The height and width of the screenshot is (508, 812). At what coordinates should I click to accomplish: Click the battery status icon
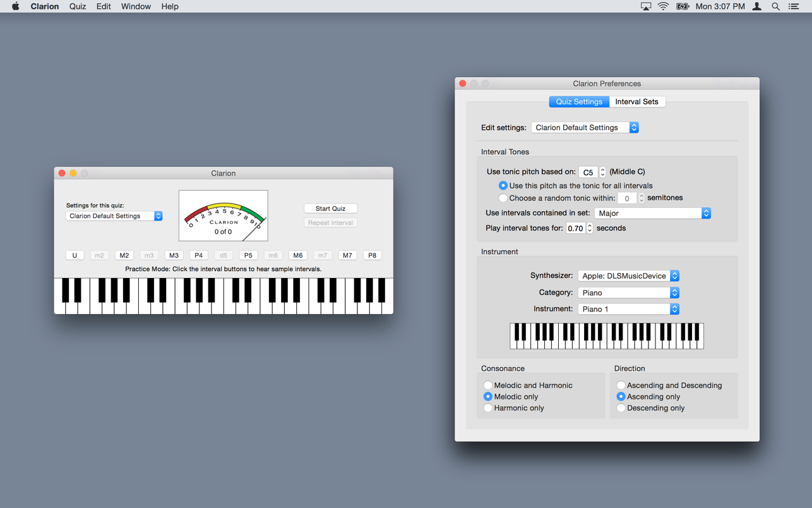click(x=682, y=6)
